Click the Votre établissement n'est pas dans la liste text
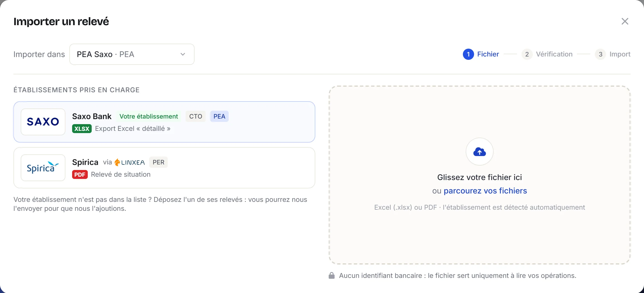Image resolution: width=644 pixels, height=293 pixels. 160,204
